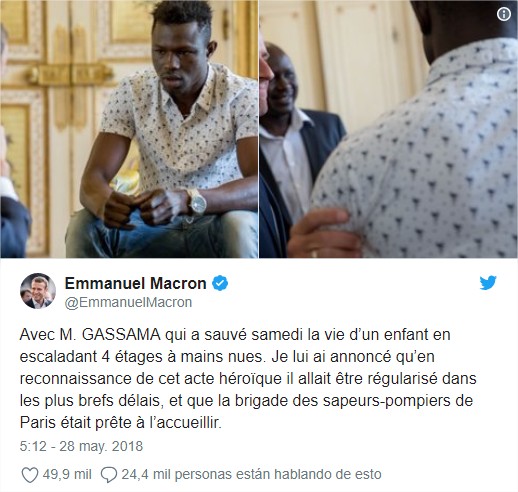Click the timestamp 5:12 - 28 may. 2018
This screenshot has width=518, height=492.
coord(81,446)
